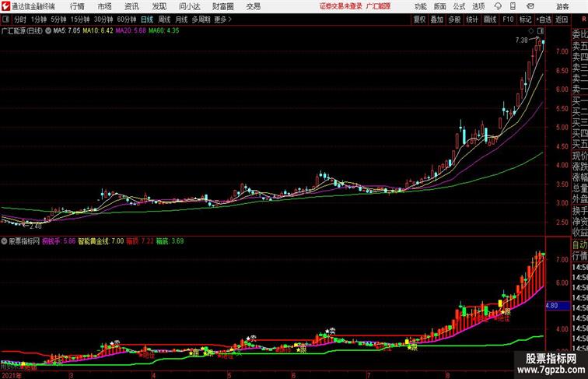
Task: Switch to the 1分钟 period tab
Action: [39, 19]
